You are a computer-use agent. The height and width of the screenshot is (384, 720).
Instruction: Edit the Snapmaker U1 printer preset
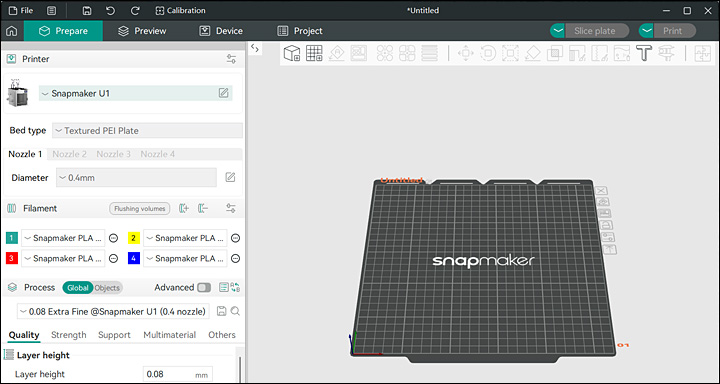click(x=223, y=93)
